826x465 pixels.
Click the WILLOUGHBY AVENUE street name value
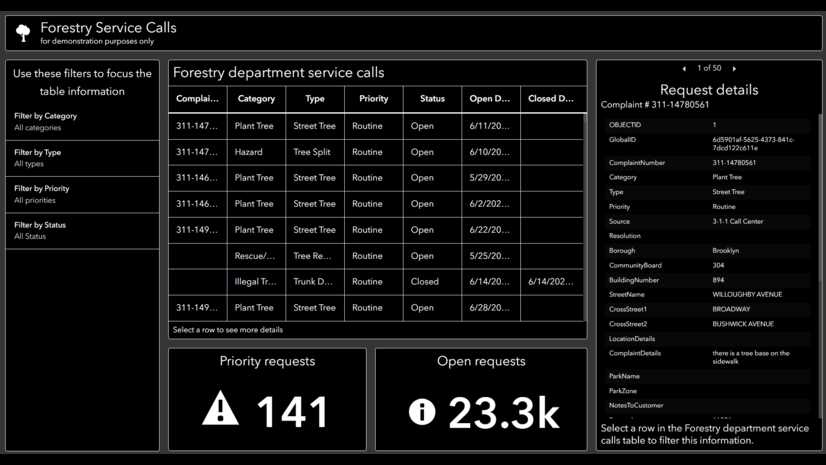coord(747,294)
